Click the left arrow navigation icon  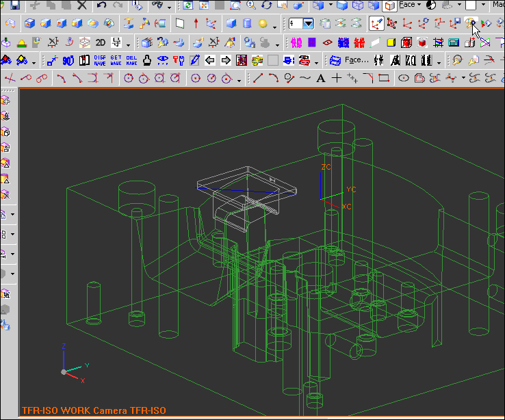[210, 60]
